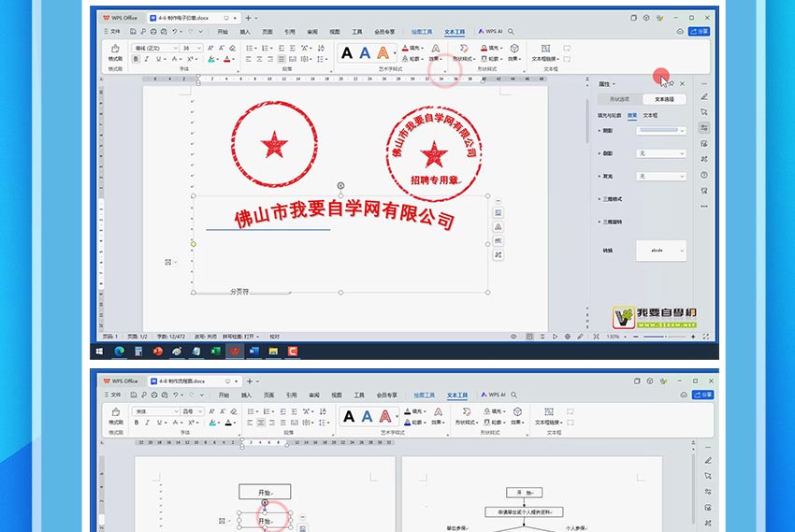This screenshot has width=795, height=532.
Task: Open the 文件 (File) menu in the upper window
Action: click(112, 32)
